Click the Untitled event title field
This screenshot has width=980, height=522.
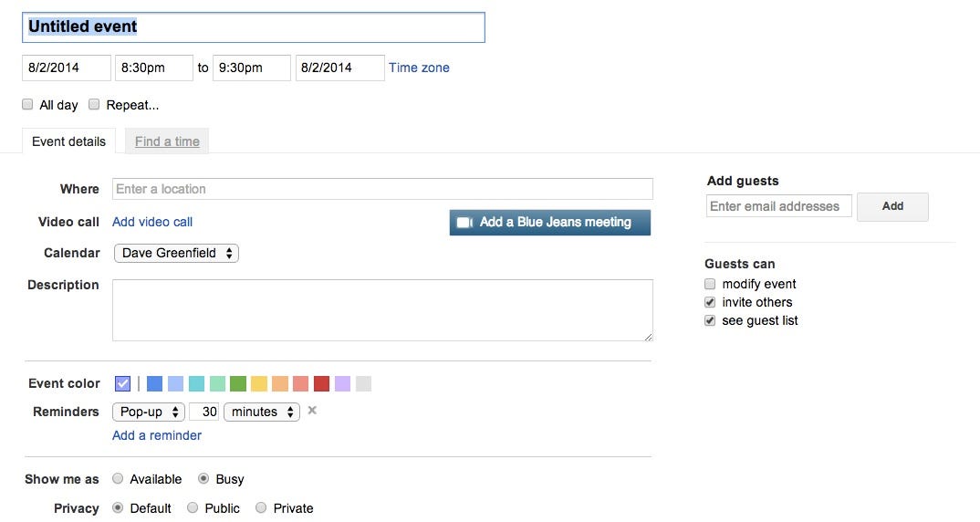click(254, 27)
